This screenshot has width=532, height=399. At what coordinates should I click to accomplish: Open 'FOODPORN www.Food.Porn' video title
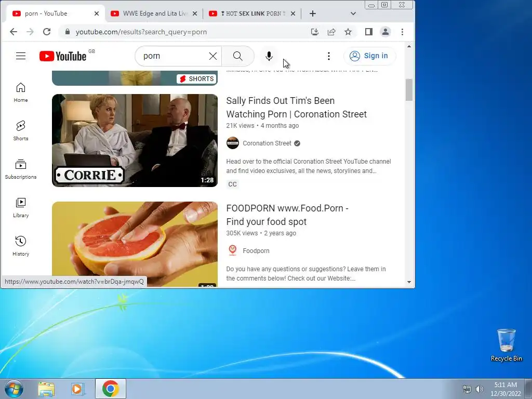pyautogui.click(x=287, y=215)
